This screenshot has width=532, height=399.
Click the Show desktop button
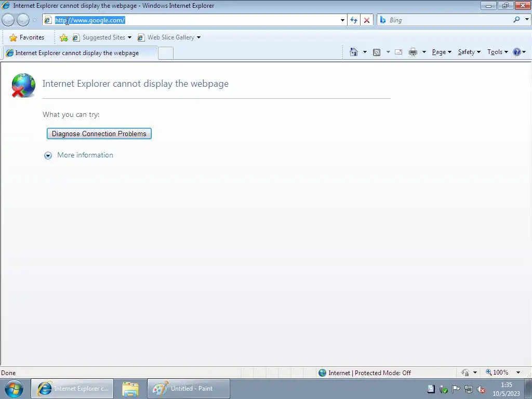coord(528,389)
